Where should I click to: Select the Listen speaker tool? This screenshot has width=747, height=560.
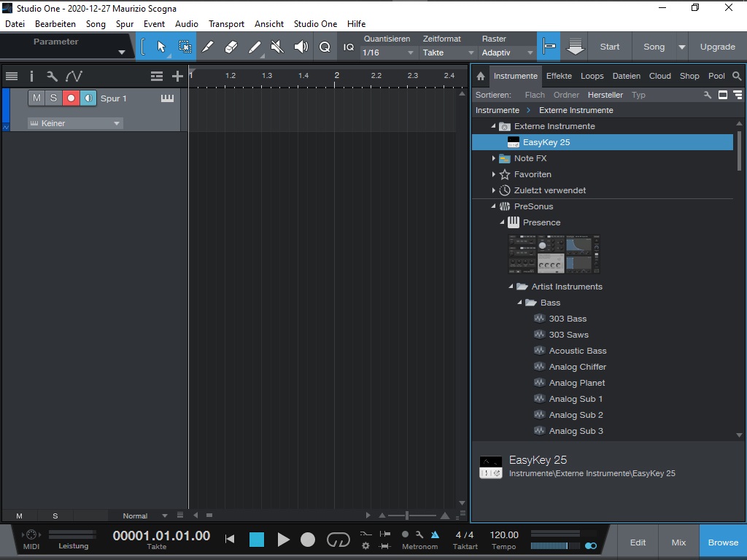coord(301,47)
